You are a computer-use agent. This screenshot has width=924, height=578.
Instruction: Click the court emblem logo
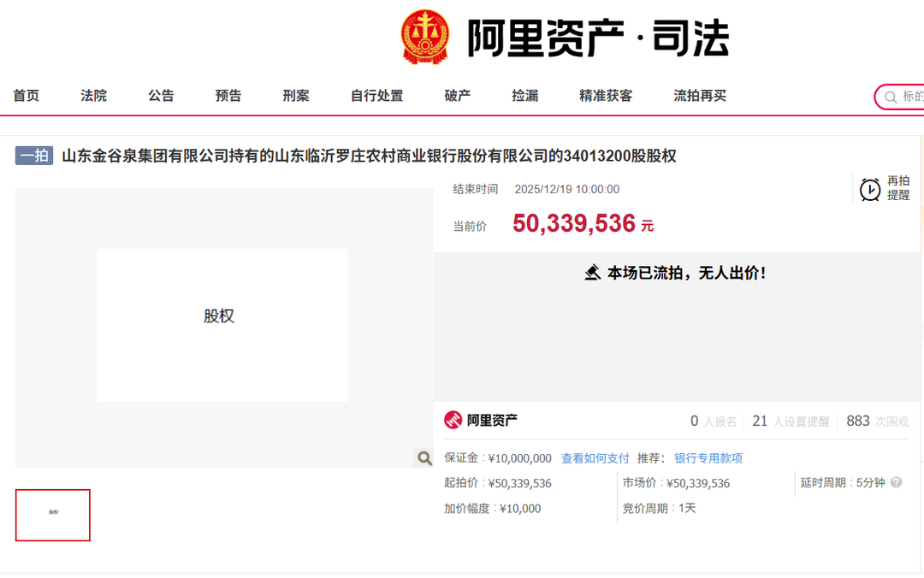click(425, 37)
